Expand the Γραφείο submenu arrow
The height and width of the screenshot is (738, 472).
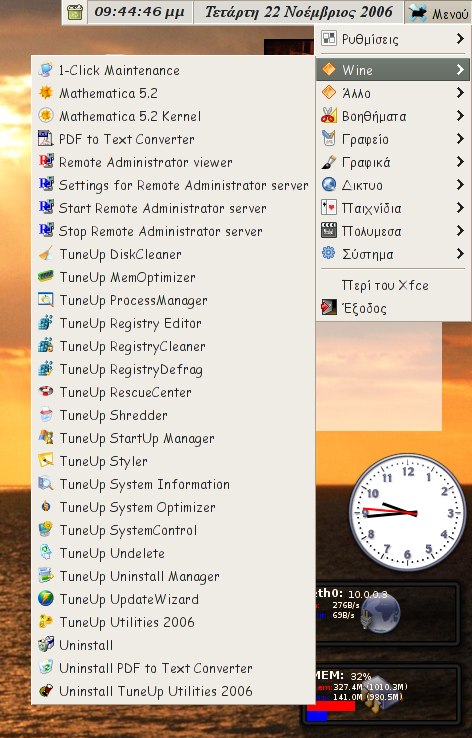(x=460, y=139)
